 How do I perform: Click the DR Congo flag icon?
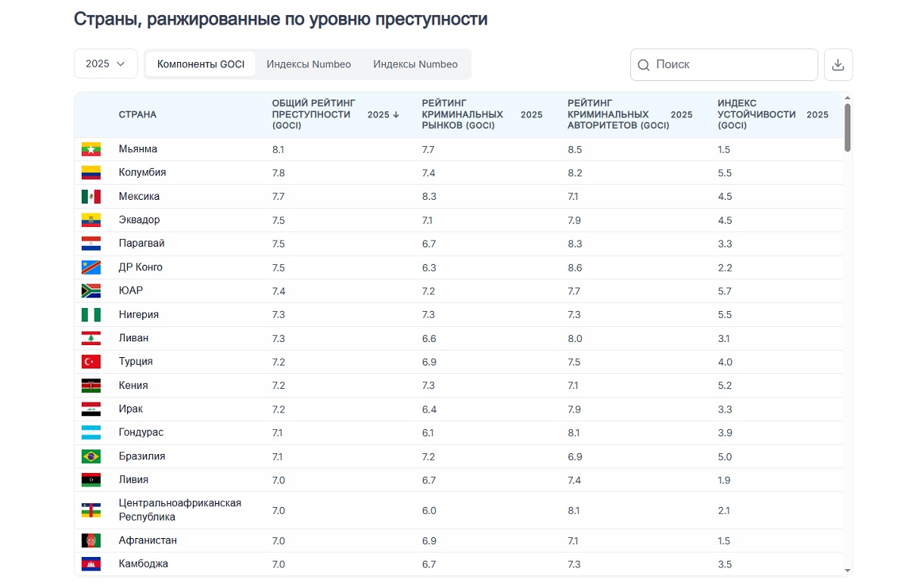tap(91, 267)
